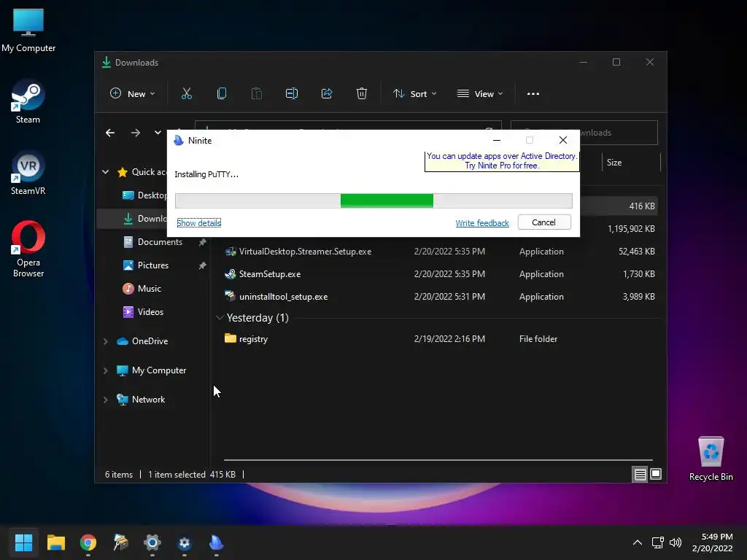Screen dimensions: 747x560
Task: Select the registry folder
Action: click(x=253, y=339)
